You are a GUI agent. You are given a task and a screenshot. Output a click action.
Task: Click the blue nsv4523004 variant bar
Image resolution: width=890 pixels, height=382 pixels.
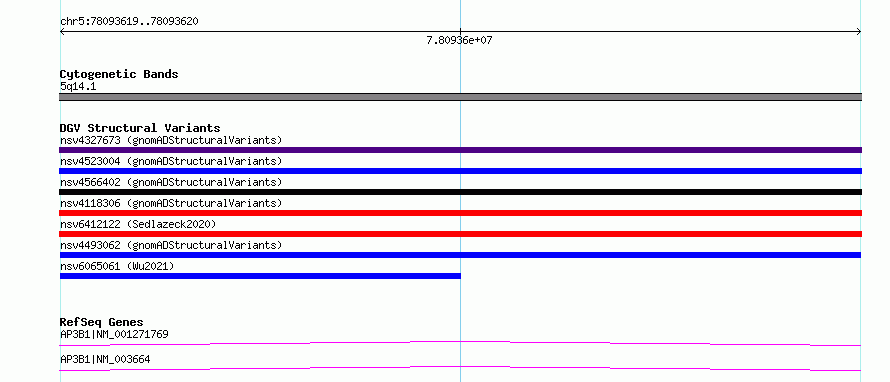pyautogui.click(x=460, y=171)
